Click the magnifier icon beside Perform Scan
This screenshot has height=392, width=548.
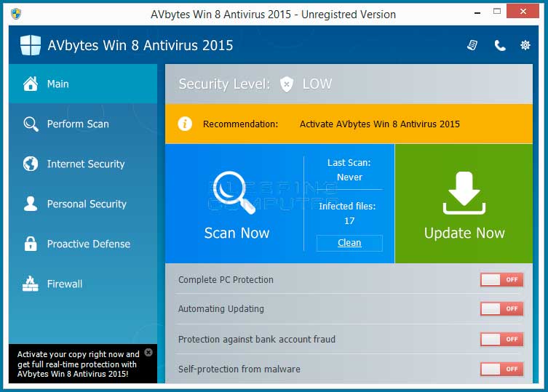[x=31, y=124]
